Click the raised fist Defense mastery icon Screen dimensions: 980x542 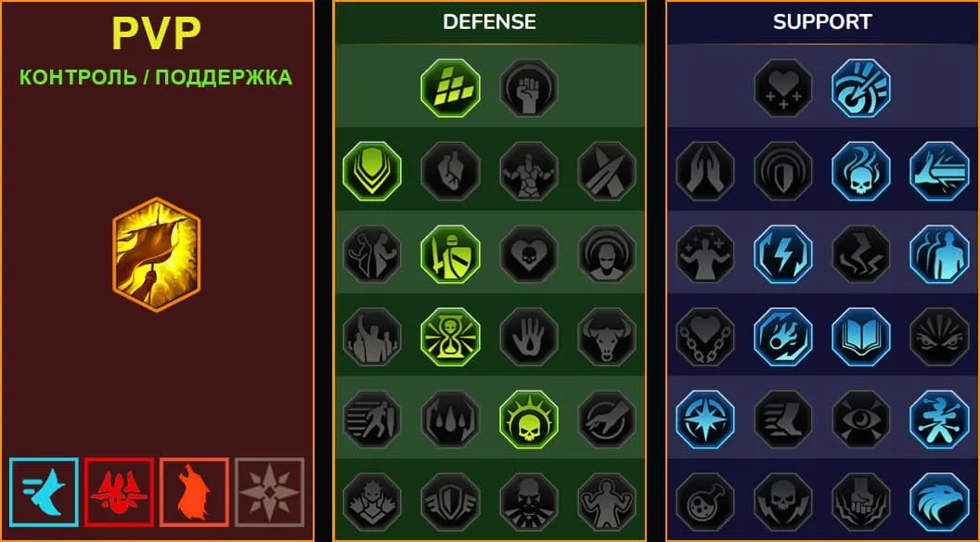[529, 88]
